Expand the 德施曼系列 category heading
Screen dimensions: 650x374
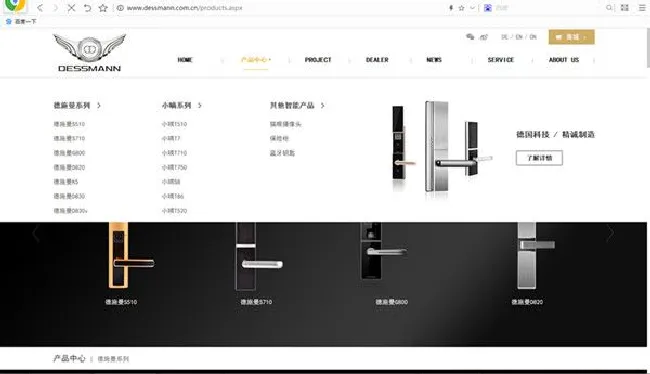(x=77, y=105)
